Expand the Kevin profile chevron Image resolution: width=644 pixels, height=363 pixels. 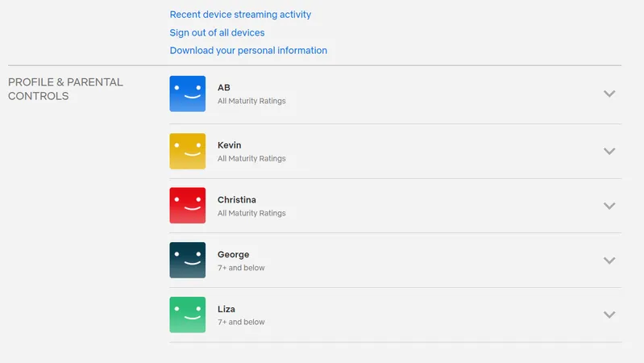609,152
